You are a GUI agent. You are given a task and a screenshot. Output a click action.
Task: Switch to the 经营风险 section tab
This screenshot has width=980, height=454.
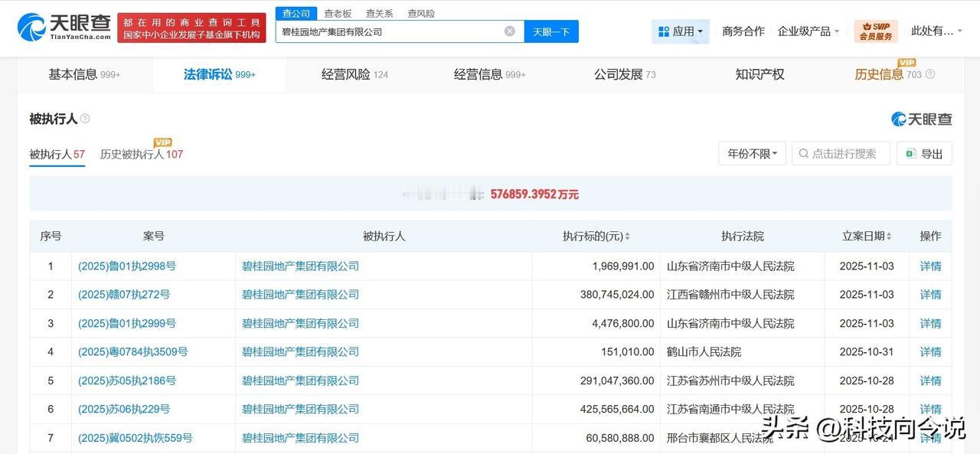coord(346,74)
